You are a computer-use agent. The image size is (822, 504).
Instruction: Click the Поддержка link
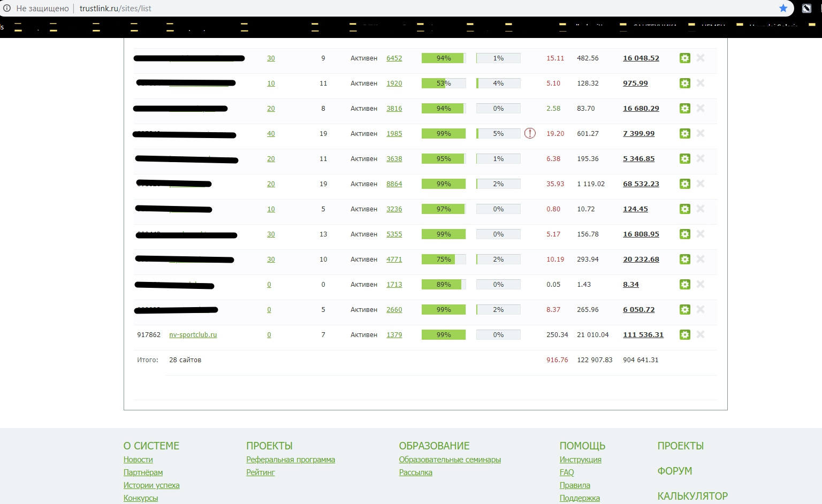580,498
